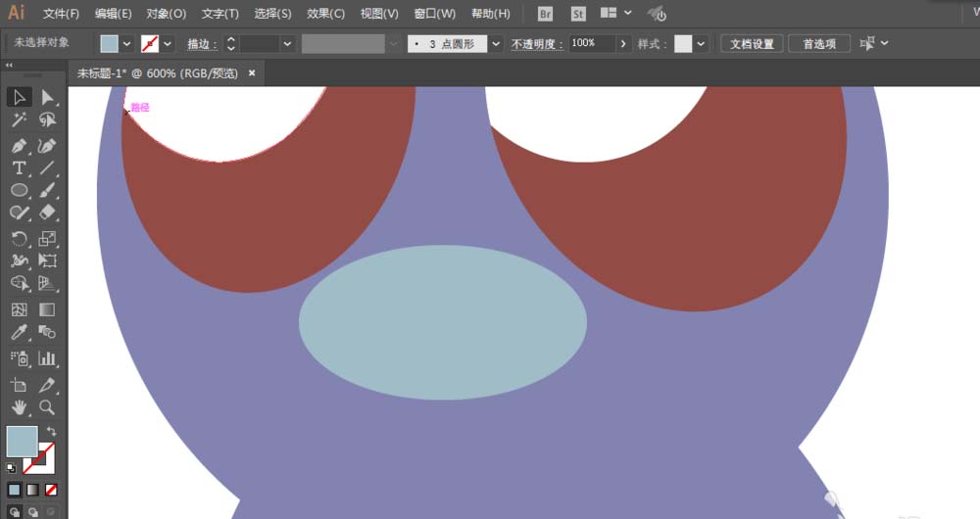The image size is (980, 519).
Task: Click the GPU performance rocket icon
Action: coord(657,13)
